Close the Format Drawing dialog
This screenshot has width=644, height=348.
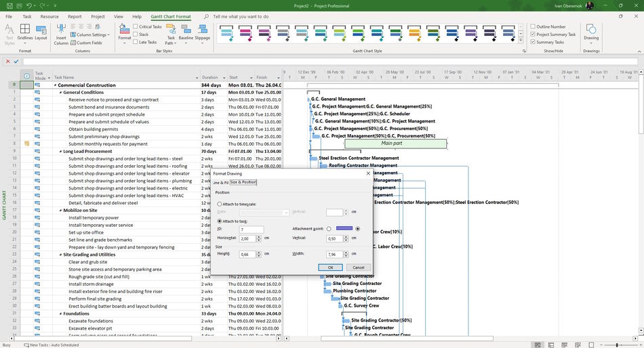pos(368,173)
